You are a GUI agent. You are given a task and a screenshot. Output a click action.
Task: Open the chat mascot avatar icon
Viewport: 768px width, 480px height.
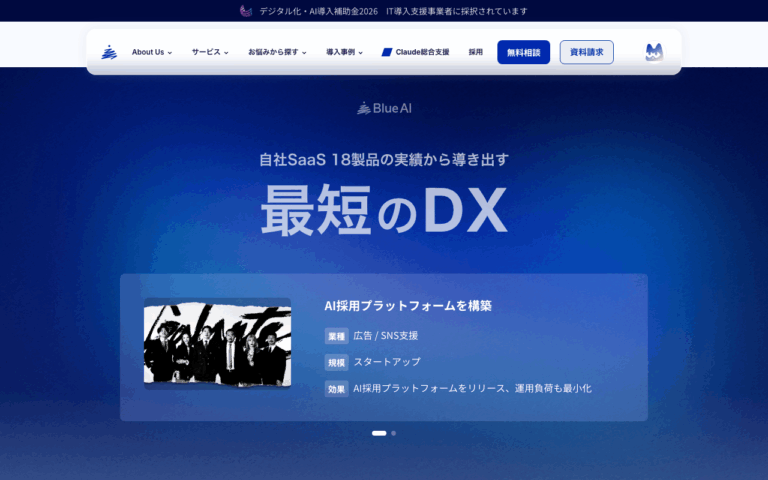[x=654, y=52]
